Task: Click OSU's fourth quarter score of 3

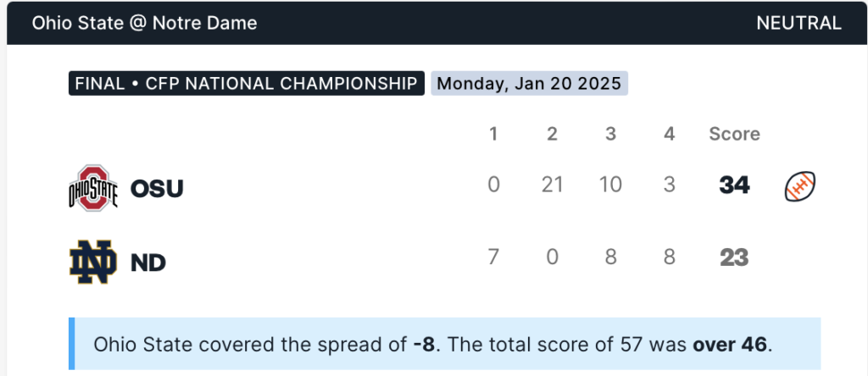Action: tap(669, 185)
